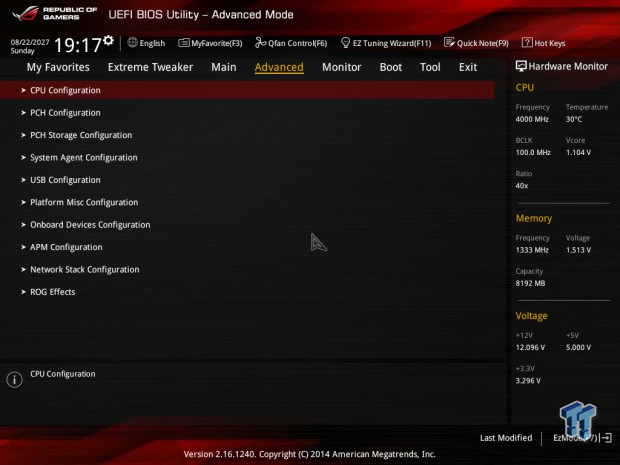Click the Vcore value 1.104 V
Image resolution: width=620 pixels, height=465 pixels.
click(x=578, y=152)
